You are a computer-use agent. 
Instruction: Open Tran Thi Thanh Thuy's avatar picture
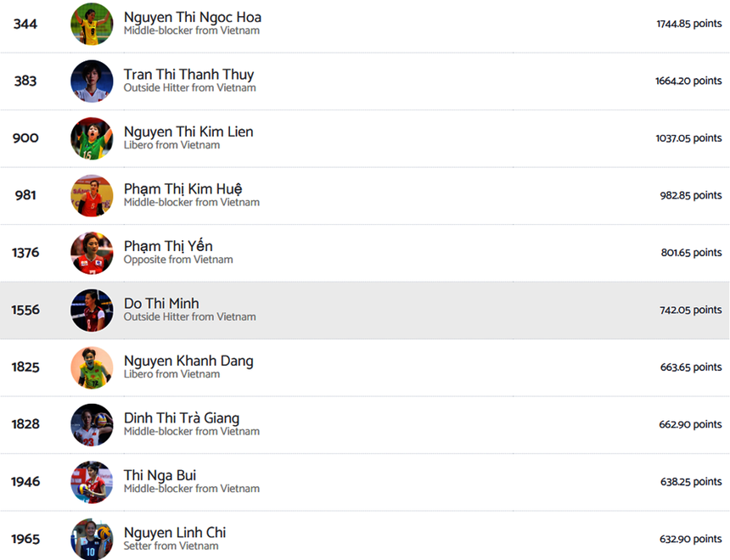92,81
